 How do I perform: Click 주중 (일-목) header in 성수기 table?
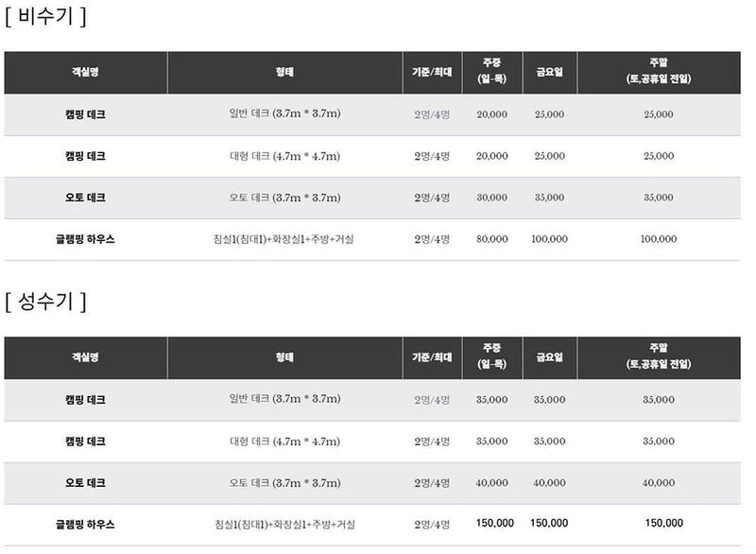(x=492, y=357)
